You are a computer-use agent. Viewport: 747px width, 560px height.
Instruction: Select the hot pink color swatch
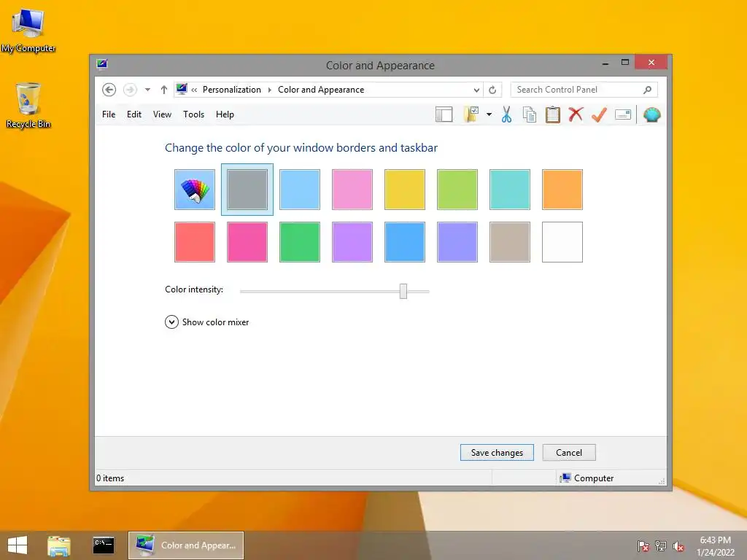tap(247, 242)
